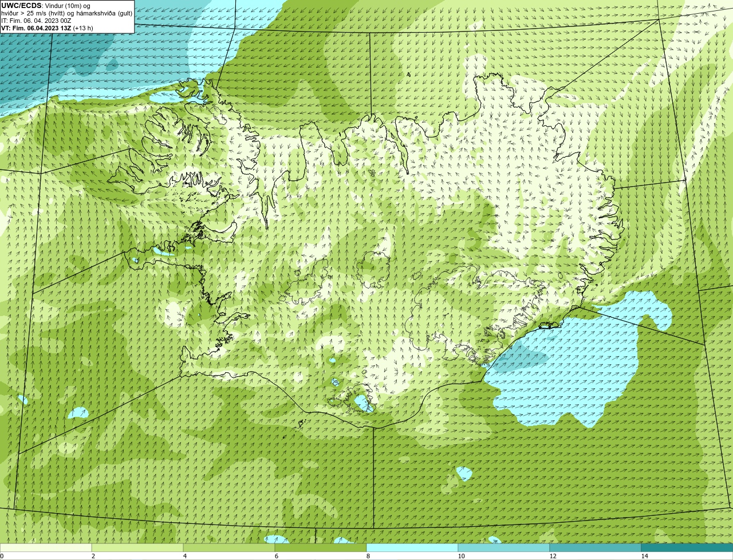Click the legend value '0'
This screenshot has height=560, width=733.
click(2, 556)
